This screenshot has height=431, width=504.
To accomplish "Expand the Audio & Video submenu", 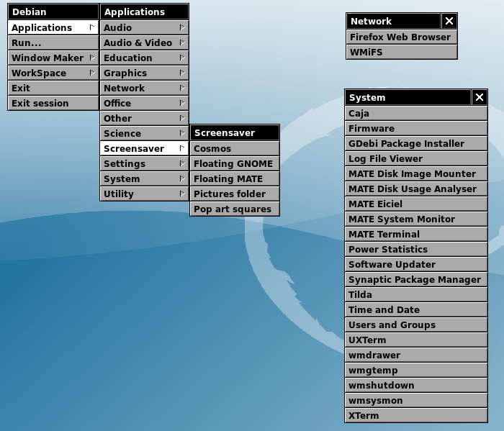I will tap(144, 42).
